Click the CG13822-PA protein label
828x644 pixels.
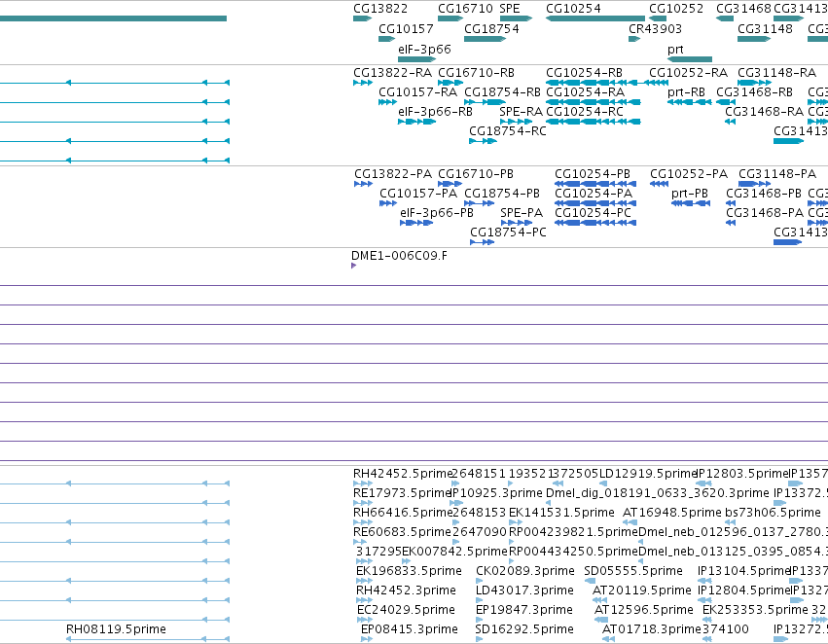pos(393,174)
